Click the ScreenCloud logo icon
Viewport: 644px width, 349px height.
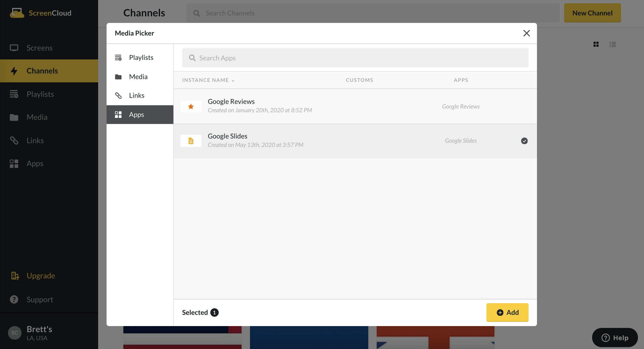[x=17, y=13]
